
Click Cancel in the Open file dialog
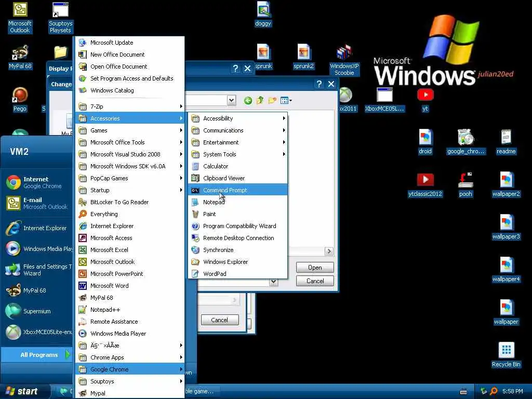(315, 281)
